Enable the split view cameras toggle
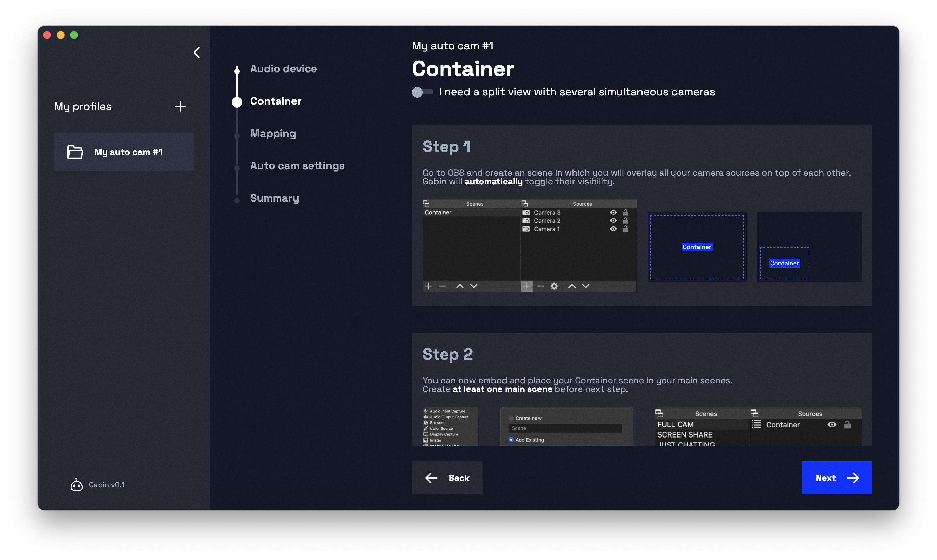Screen dimensions: 937x560 pyautogui.click(x=422, y=92)
